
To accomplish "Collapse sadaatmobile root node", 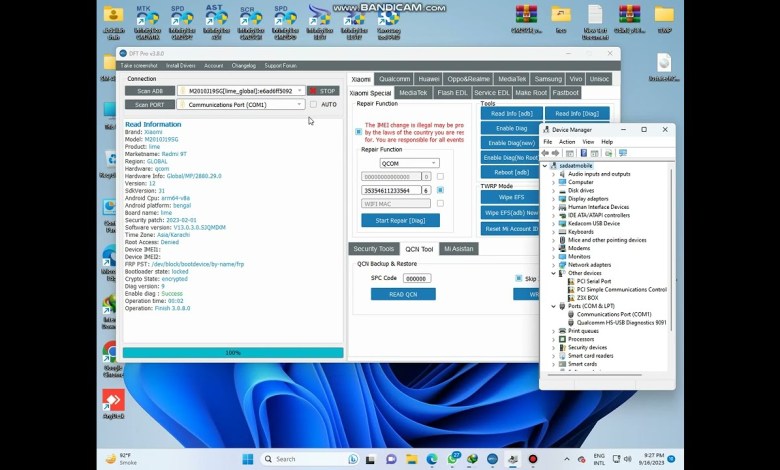I will (x=545, y=166).
